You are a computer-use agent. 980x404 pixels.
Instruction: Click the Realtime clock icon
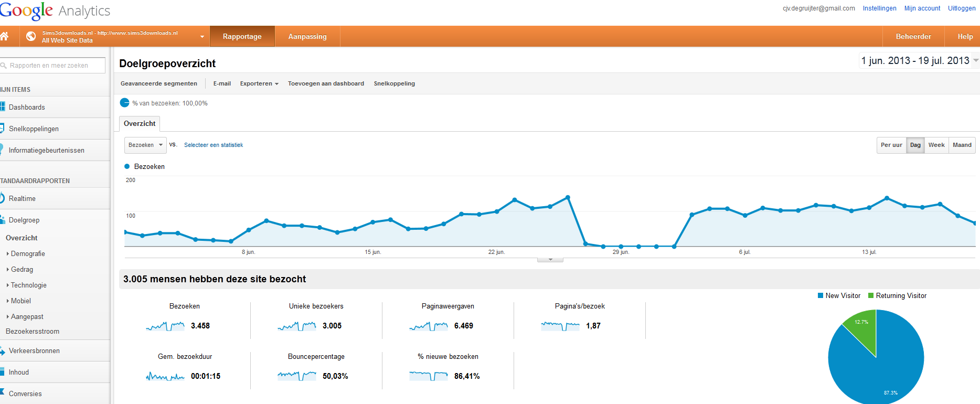pyautogui.click(x=3, y=198)
